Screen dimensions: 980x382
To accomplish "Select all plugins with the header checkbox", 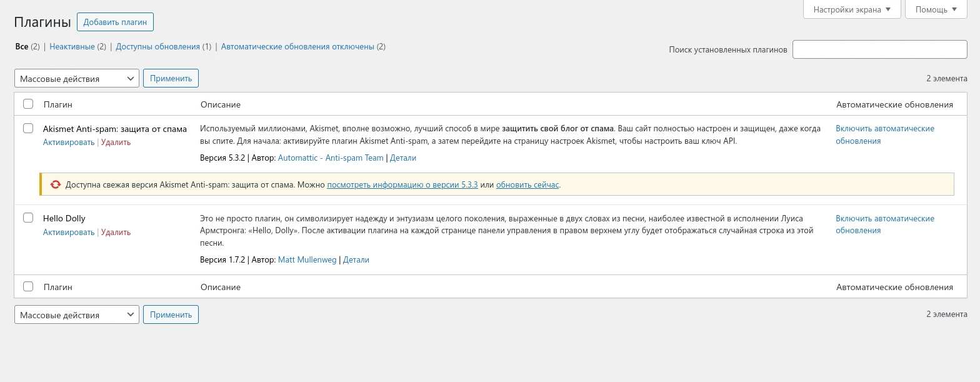I will [28, 104].
